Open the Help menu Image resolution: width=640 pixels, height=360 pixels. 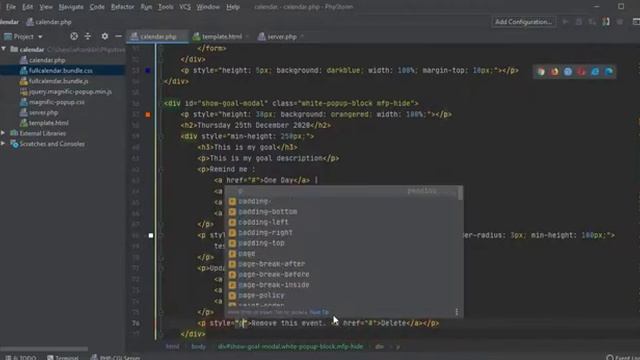(x=233, y=7)
